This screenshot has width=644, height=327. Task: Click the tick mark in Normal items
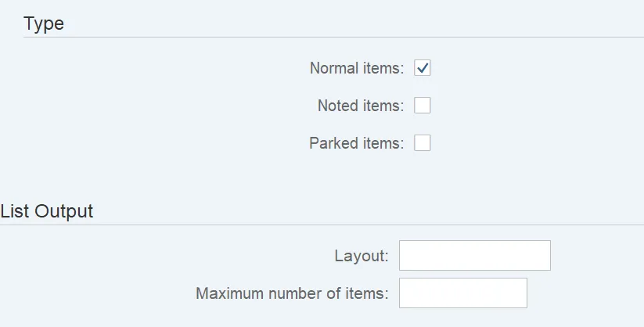pos(423,68)
